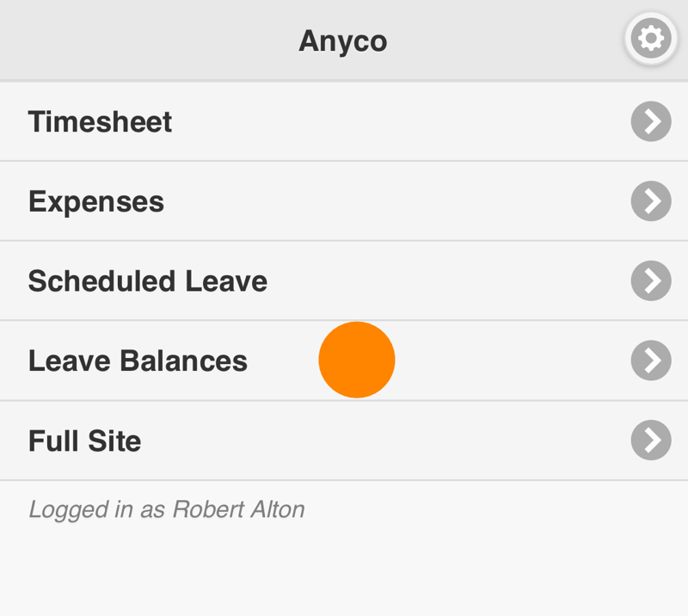688x616 pixels.
Task: Open the Timesheet menu item
Action: pos(100,121)
